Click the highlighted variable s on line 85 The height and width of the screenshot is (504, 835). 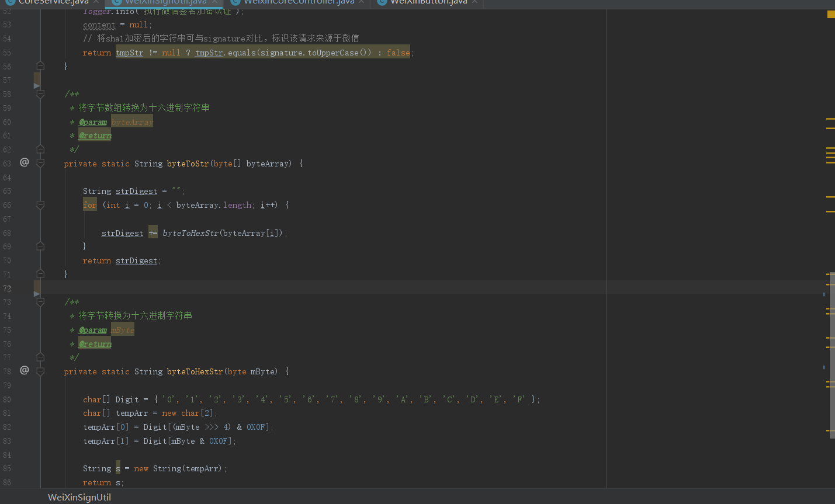[117, 468]
